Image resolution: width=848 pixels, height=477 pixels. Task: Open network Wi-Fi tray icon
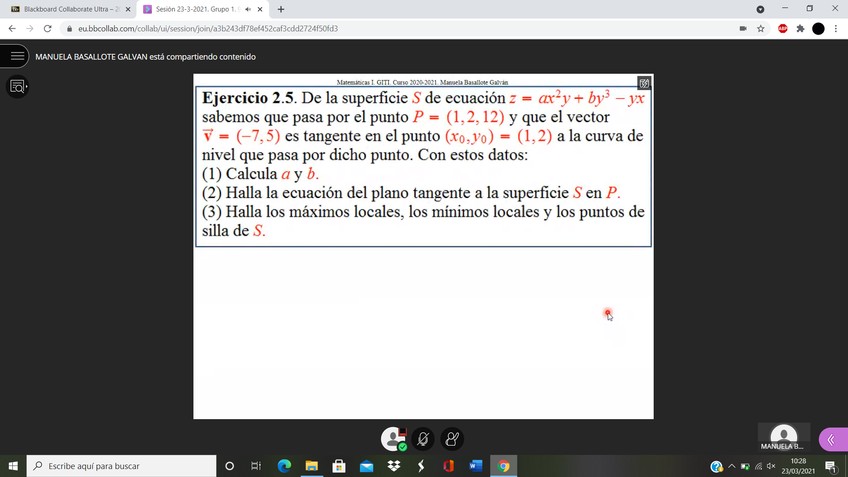[x=758, y=466]
